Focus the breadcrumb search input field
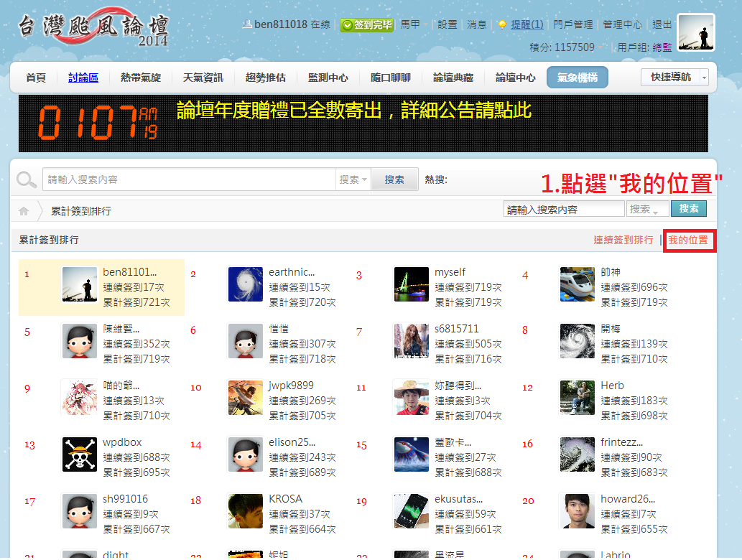The image size is (742, 560). (564, 209)
